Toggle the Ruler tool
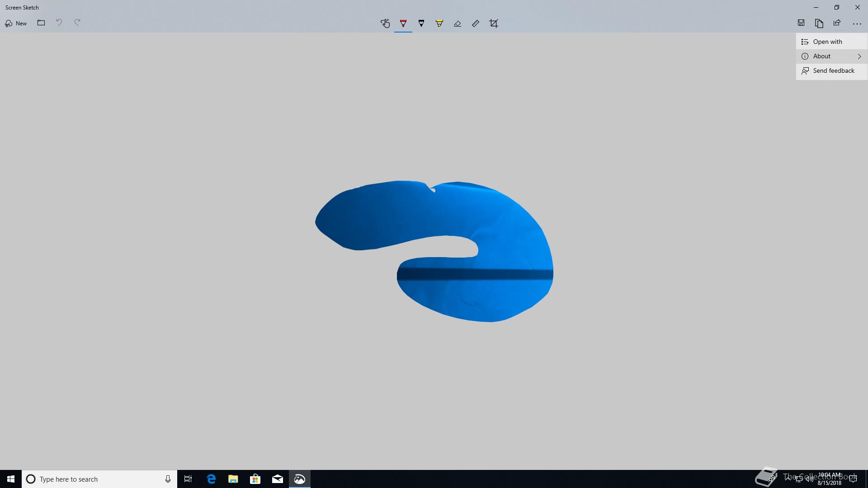Image resolution: width=868 pixels, height=488 pixels. tap(476, 23)
